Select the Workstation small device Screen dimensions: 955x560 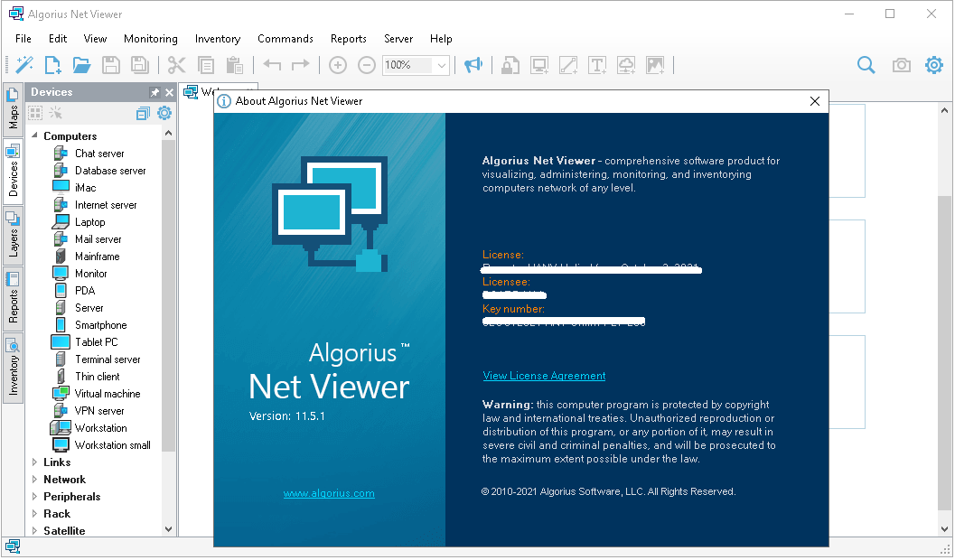pos(112,445)
